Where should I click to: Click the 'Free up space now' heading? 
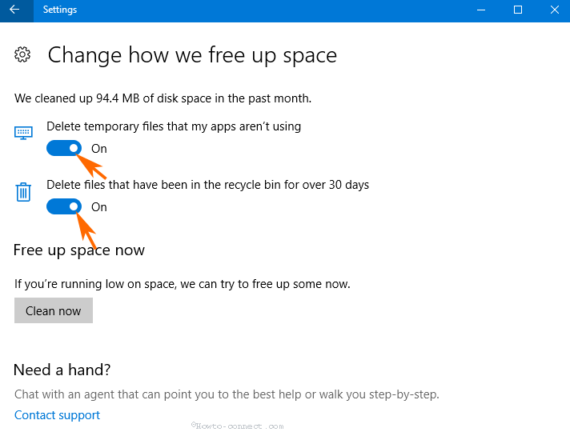79,251
